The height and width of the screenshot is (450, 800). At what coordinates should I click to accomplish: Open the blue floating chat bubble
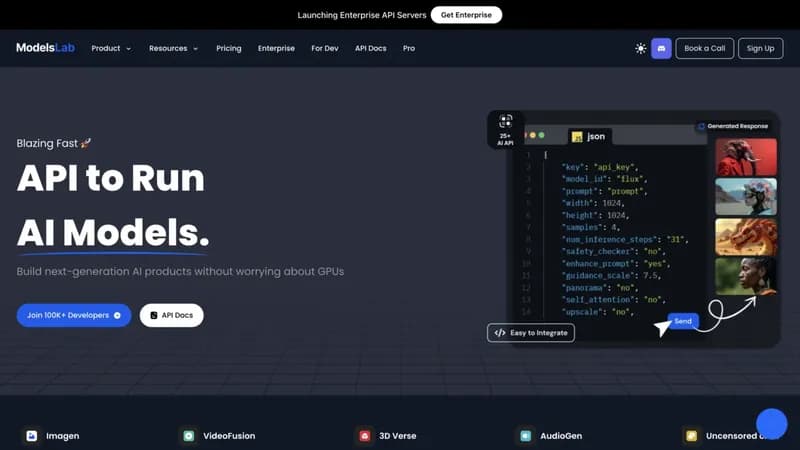coord(771,423)
